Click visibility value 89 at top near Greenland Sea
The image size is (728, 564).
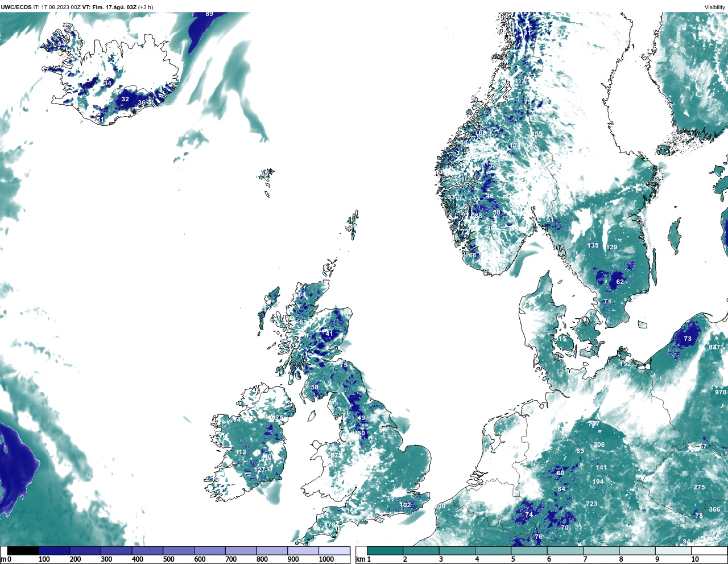point(209,14)
